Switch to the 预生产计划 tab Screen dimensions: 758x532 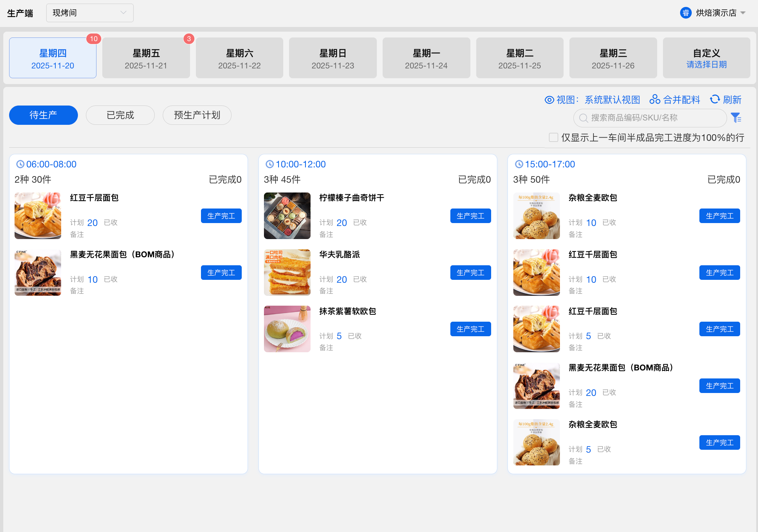tap(197, 115)
